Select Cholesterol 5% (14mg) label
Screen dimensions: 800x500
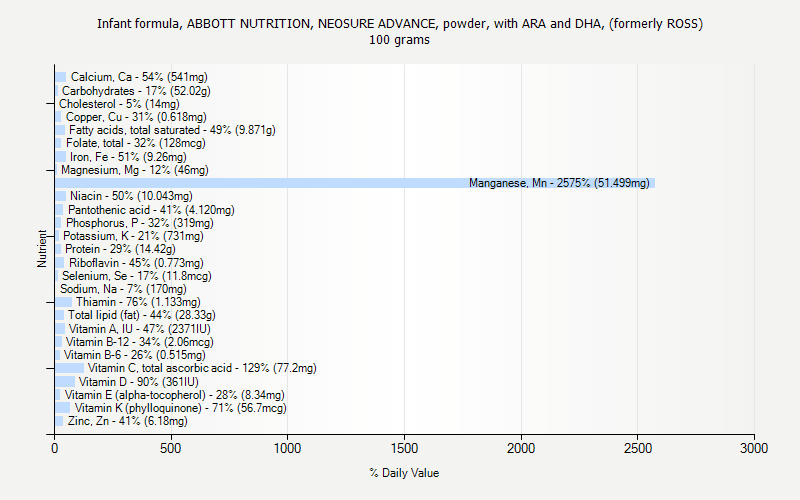pos(119,104)
